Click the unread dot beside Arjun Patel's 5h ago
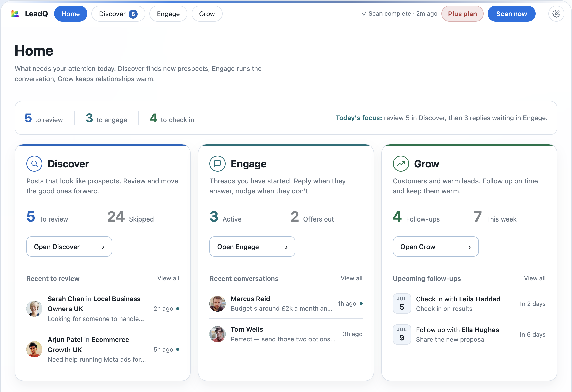This screenshot has height=392, width=572. (x=178, y=349)
